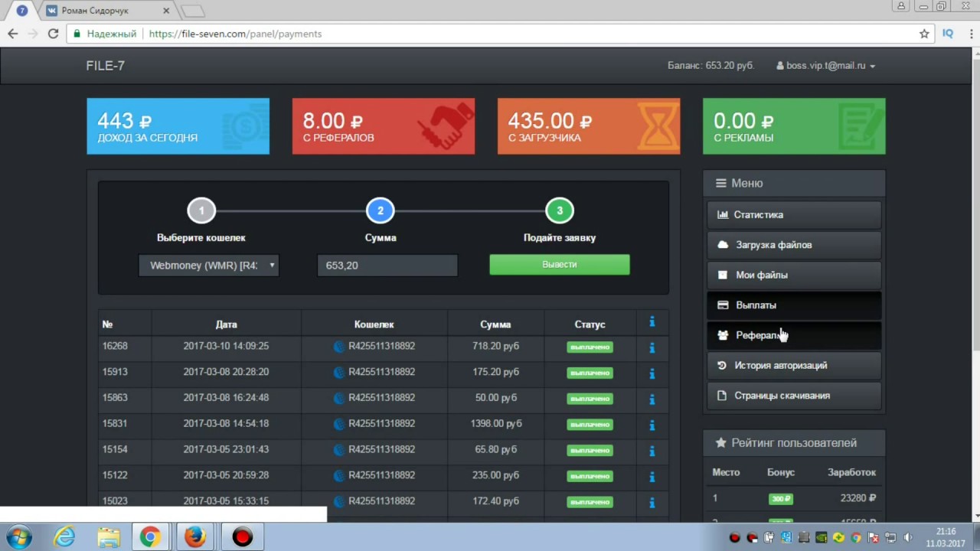Screen dimensions: 980x551
Task: Open История авторизаций in the side menu
Action: click(794, 366)
